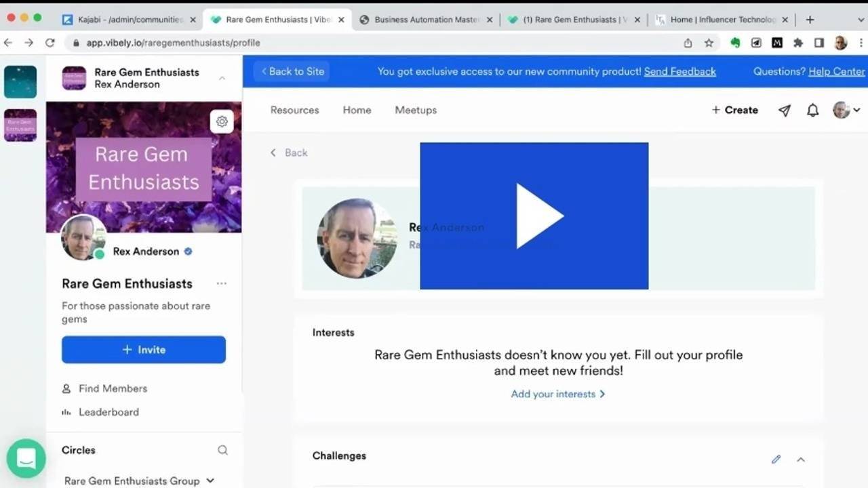Screen dimensions: 868x488
Task: Select Rare Gem Enthusiasts thumbnail in rail
Action: (x=20, y=125)
